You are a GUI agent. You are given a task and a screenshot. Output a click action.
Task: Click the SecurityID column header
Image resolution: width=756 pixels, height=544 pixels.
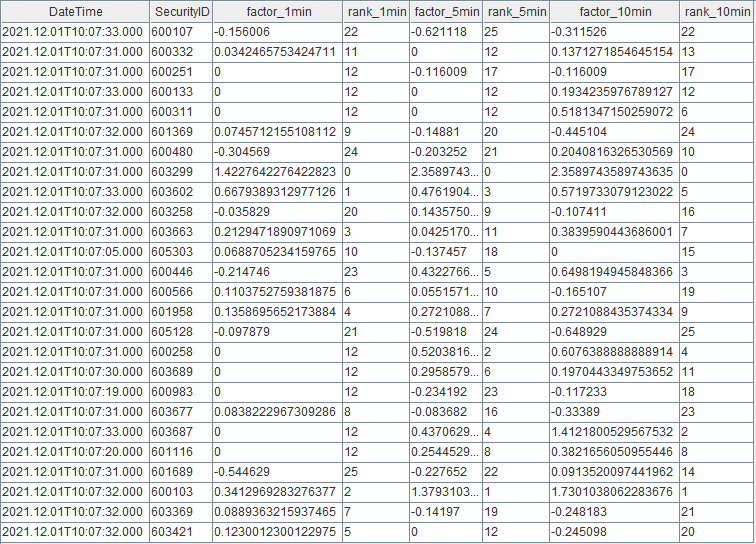tap(180, 11)
